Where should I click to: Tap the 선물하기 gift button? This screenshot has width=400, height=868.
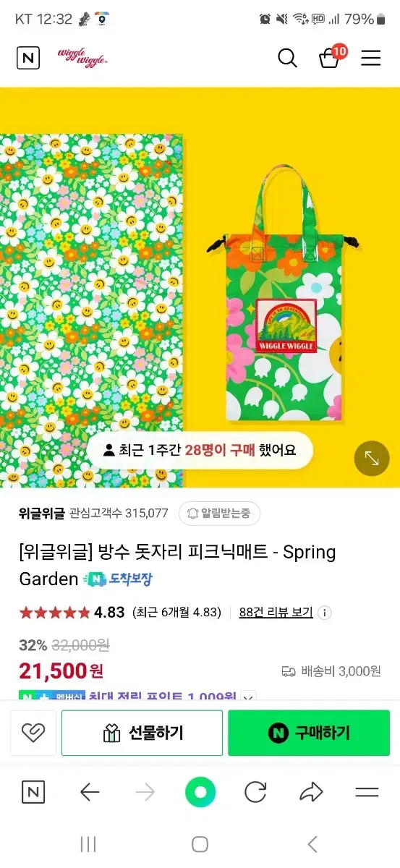coord(142,733)
